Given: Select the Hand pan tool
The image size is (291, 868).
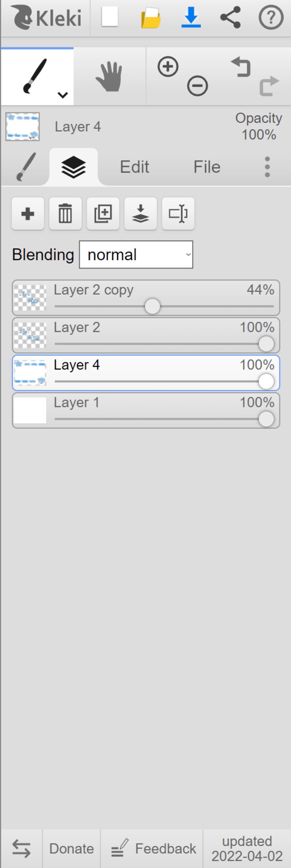Looking at the screenshot, I should [109, 76].
